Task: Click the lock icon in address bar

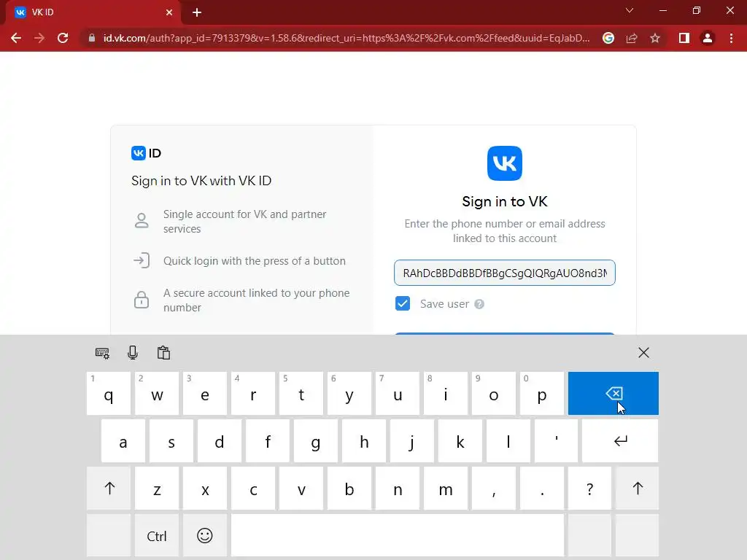Action: (92, 38)
